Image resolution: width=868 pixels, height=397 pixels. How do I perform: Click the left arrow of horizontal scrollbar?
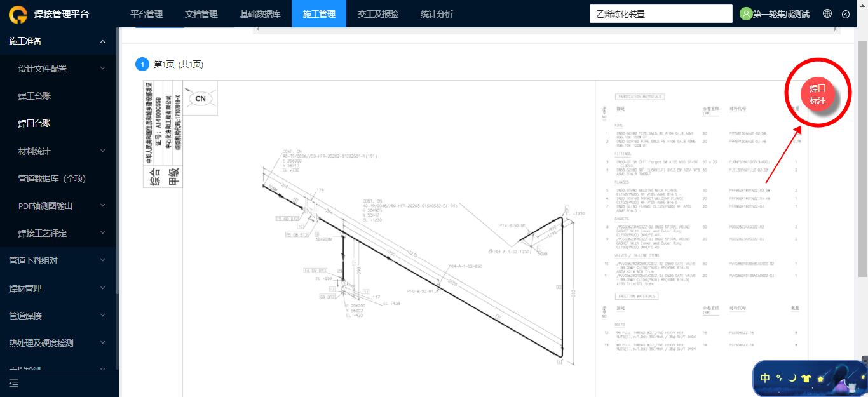pyautogui.click(x=257, y=30)
